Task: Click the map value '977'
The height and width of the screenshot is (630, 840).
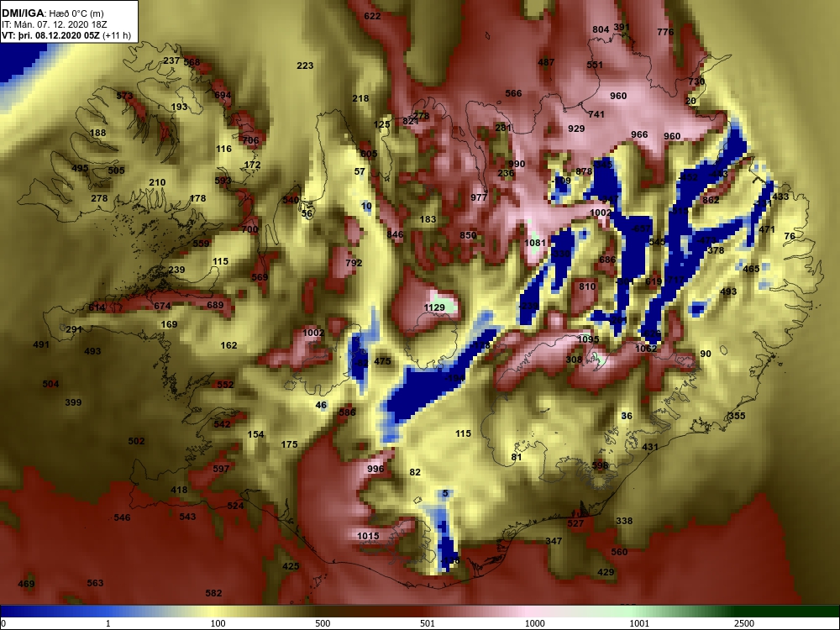Action: 479,197
